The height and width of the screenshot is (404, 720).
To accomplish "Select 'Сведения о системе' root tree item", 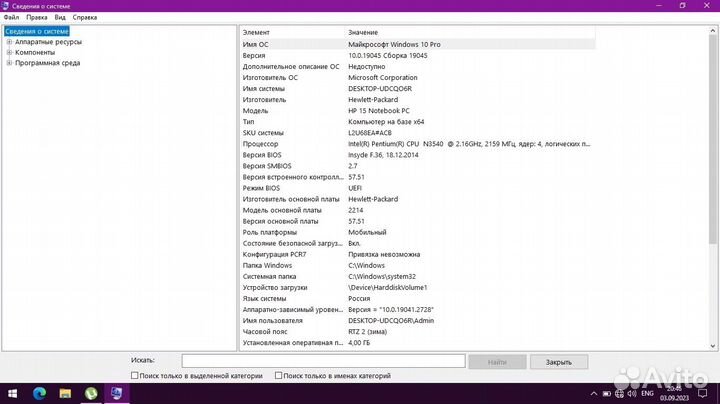I will (37, 31).
